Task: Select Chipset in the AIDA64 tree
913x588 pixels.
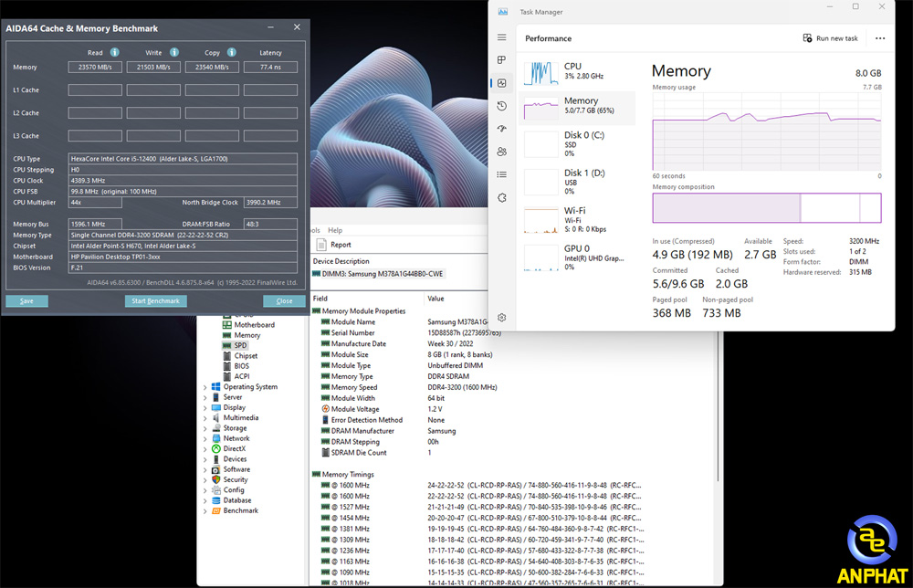Action: click(246, 356)
